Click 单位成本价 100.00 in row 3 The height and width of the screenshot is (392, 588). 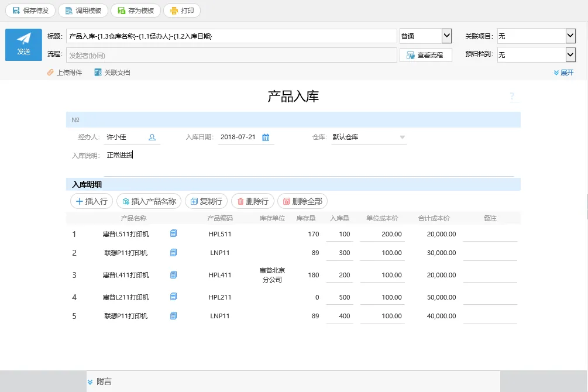(382, 275)
